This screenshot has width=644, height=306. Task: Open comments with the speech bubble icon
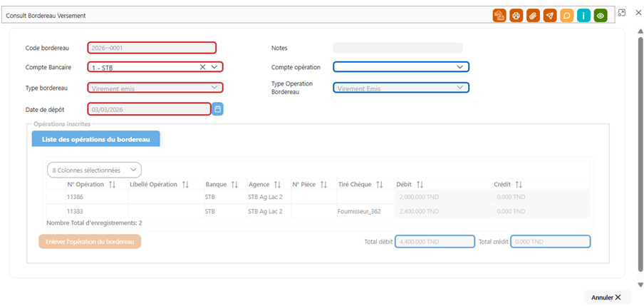pos(567,16)
